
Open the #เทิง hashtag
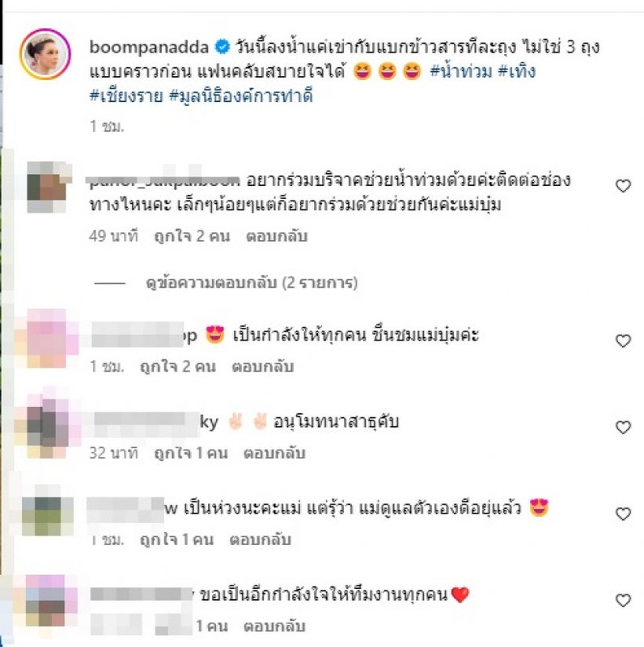pos(517,71)
